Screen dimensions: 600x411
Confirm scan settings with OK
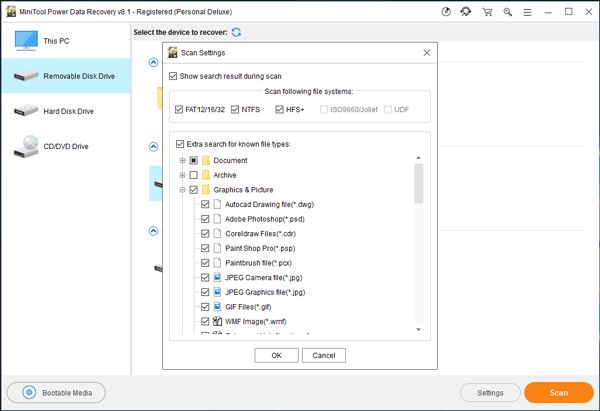click(276, 355)
